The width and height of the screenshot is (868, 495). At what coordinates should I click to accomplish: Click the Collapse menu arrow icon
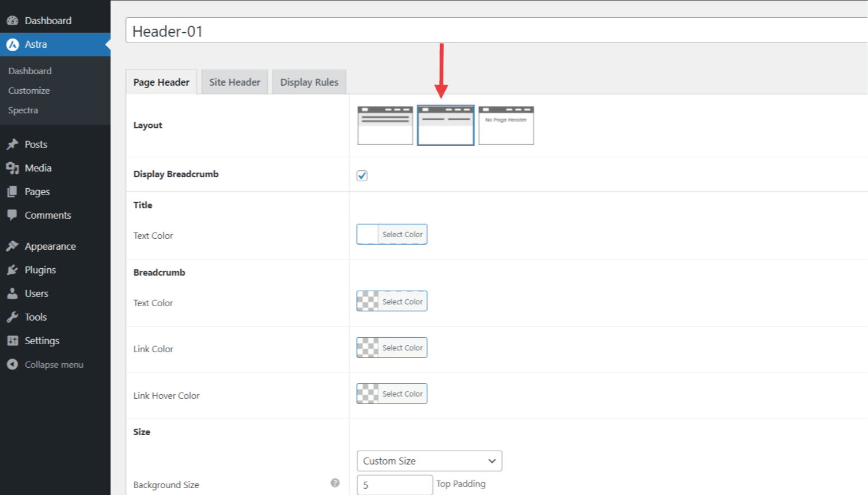[13, 364]
